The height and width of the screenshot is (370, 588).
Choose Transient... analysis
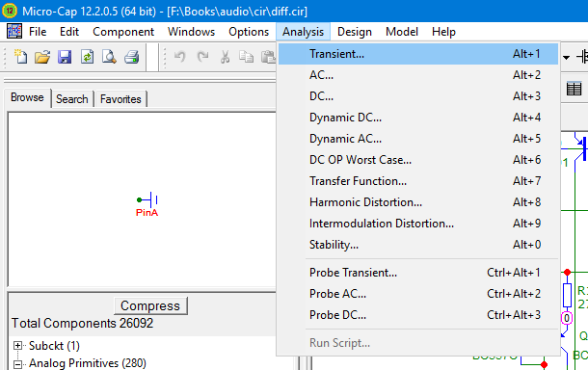(418, 54)
